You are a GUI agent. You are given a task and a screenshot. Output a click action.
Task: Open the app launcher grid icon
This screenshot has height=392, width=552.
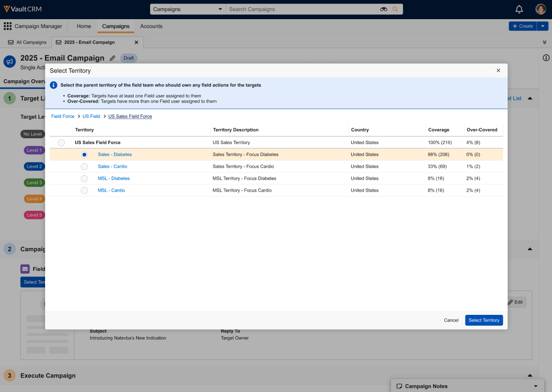point(8,26)
